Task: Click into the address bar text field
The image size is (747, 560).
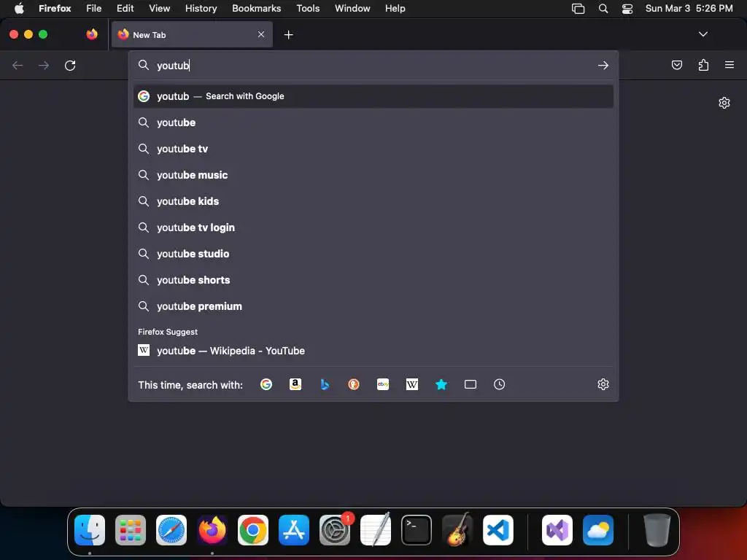Action: pyautogui.click(x=373, y=65)
